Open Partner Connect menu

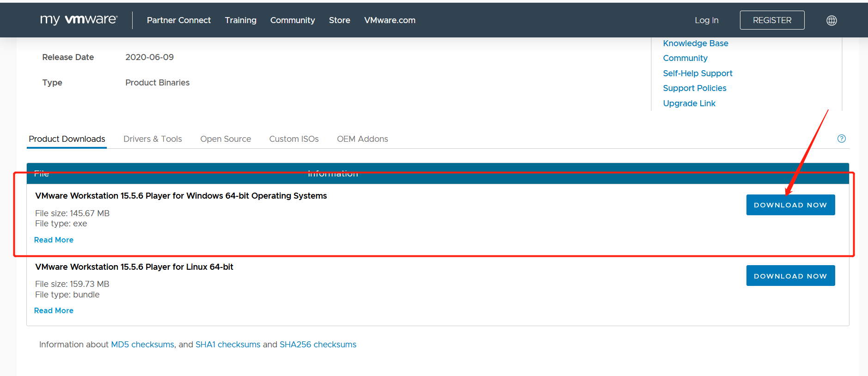(178, 20)
